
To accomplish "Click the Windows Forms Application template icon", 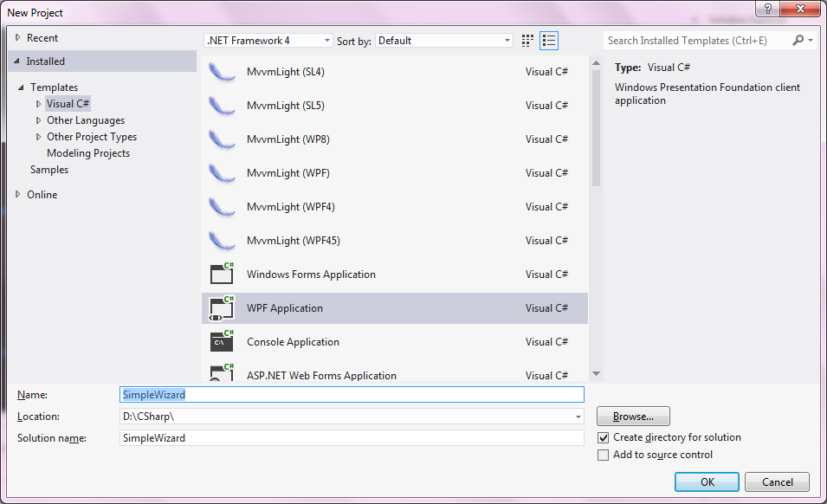I will pos(222,275).
